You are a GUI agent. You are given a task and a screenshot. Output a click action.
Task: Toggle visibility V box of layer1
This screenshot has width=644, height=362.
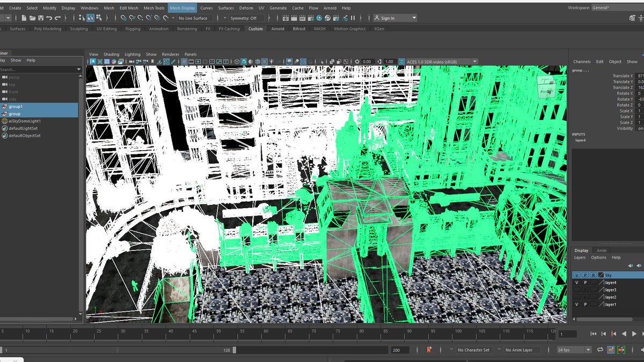point(577,304)
